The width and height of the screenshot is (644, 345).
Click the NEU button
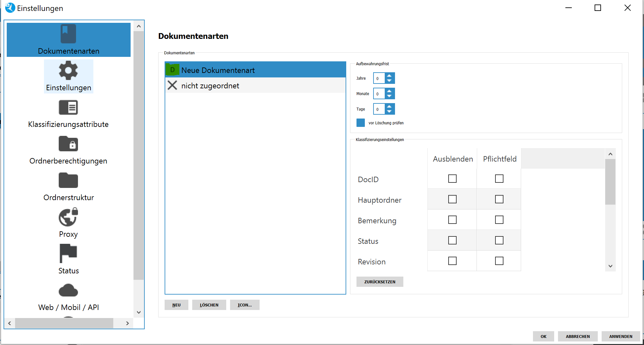coord(176,305)
